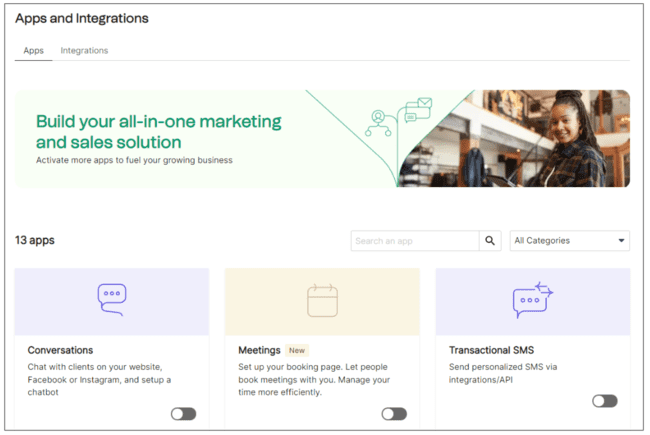The image size is (650, 435).
Task: Click the Conversations chat bubble icon
Action: [x=112, y=299]
